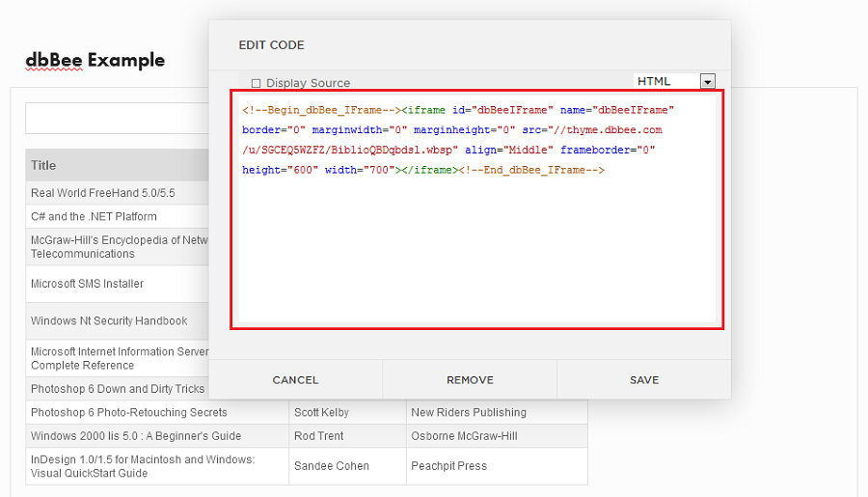Select the Microsoft SMS Installer row
The image size is (868, 497).
pos(118,284)
